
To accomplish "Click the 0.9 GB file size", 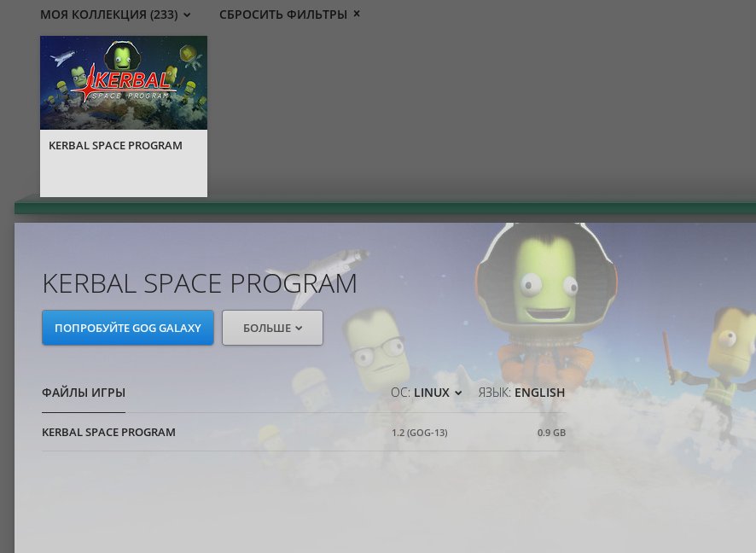I will pyautogui.click(x=551, y=433).
